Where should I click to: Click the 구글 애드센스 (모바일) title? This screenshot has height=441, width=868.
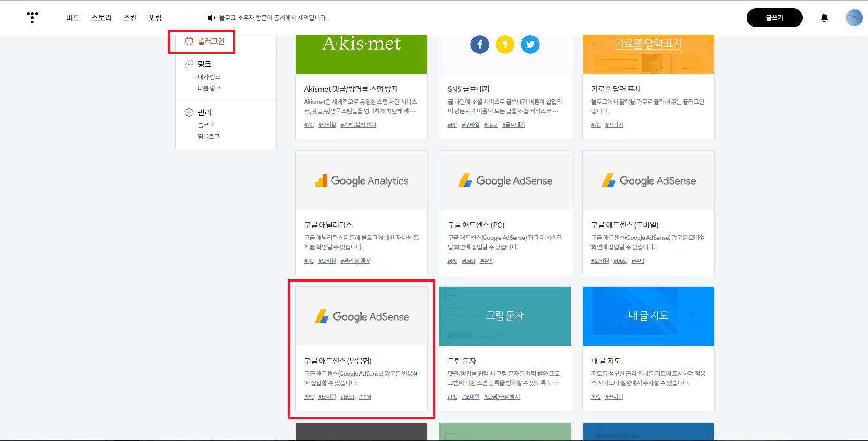click(x=625, y=225)
